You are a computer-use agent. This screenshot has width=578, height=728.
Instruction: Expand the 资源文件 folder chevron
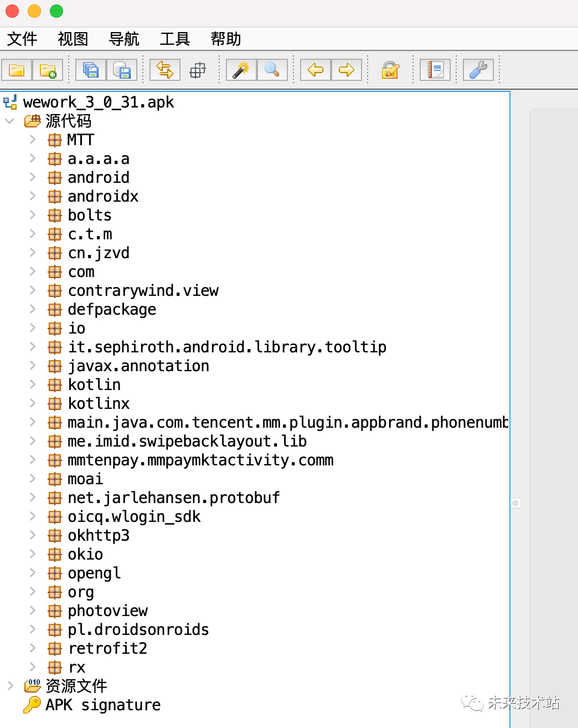[x=10, y=686]
